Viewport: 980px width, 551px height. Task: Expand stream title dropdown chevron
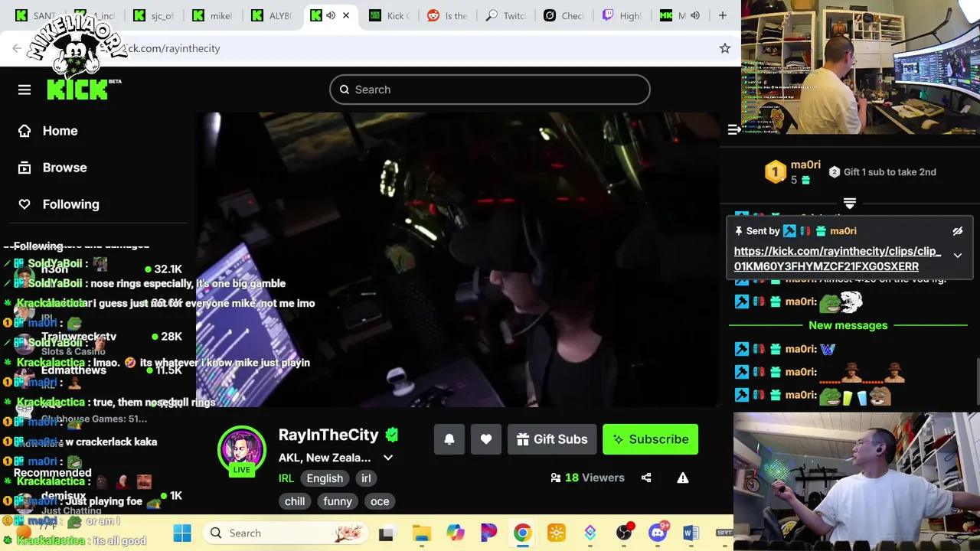point(388,458)
